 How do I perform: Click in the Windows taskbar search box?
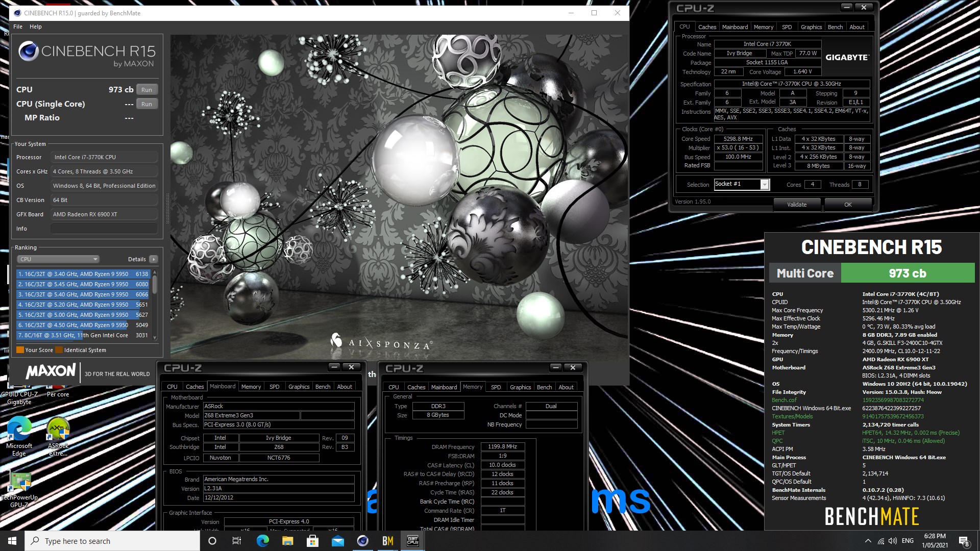coord(112,541)
